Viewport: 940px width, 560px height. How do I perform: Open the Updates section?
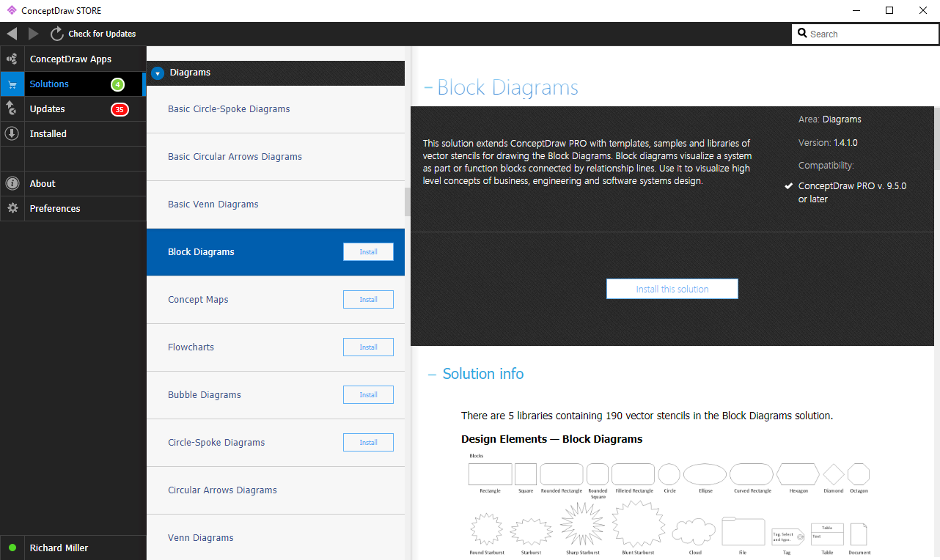73,109
